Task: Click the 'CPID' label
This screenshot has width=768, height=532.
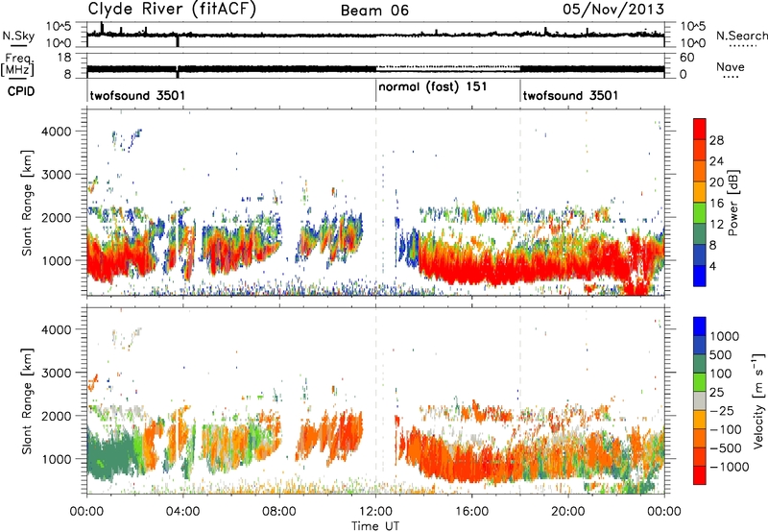Action: (x=21, y=91)
